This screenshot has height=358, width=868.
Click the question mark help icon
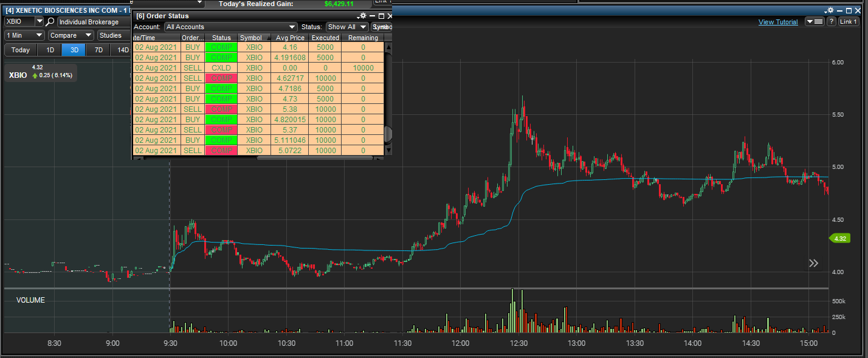click(x=831, y=21)
